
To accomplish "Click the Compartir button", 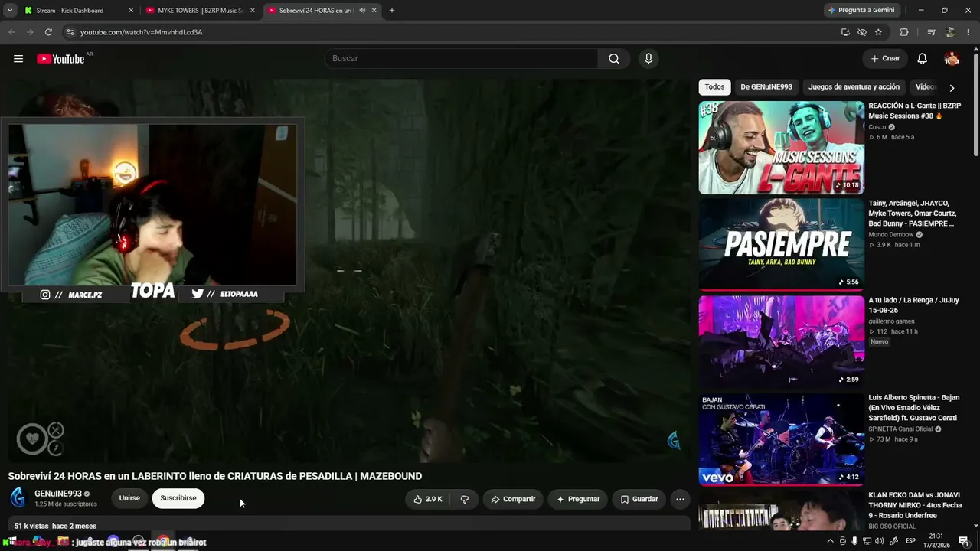I will point(513,499).
